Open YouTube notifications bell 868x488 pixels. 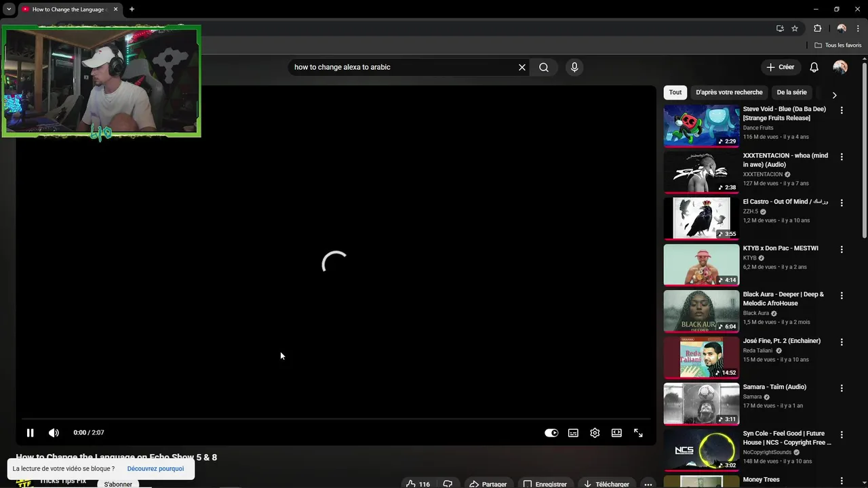click(814, 67)
